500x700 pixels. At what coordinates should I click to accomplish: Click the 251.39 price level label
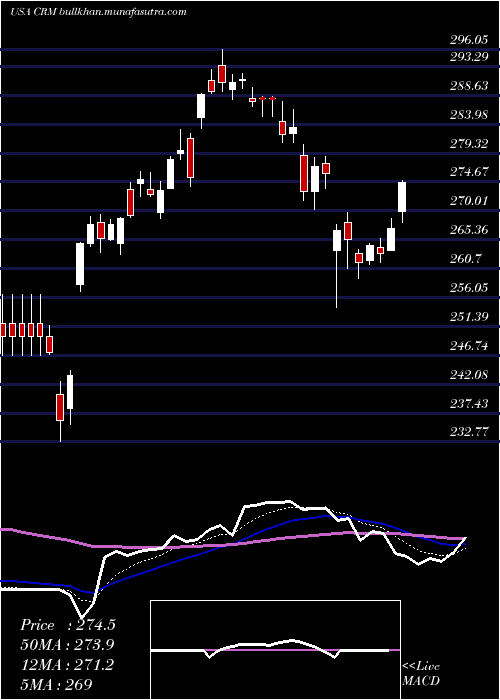coord(469,317)
